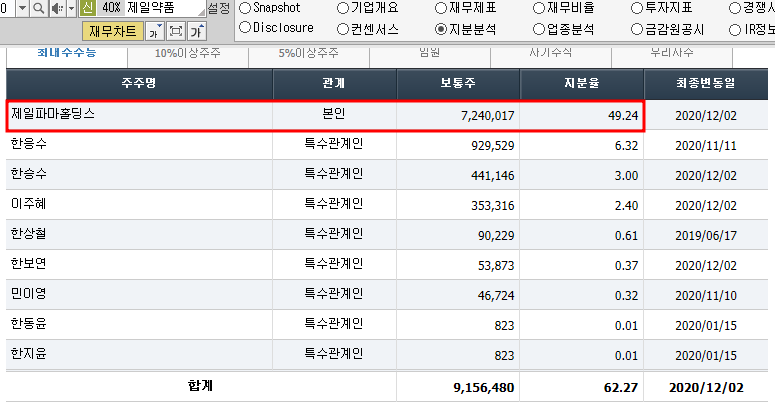Click the 최종변동일 column header
775x407 pixels.
click(x=706, y=83)
